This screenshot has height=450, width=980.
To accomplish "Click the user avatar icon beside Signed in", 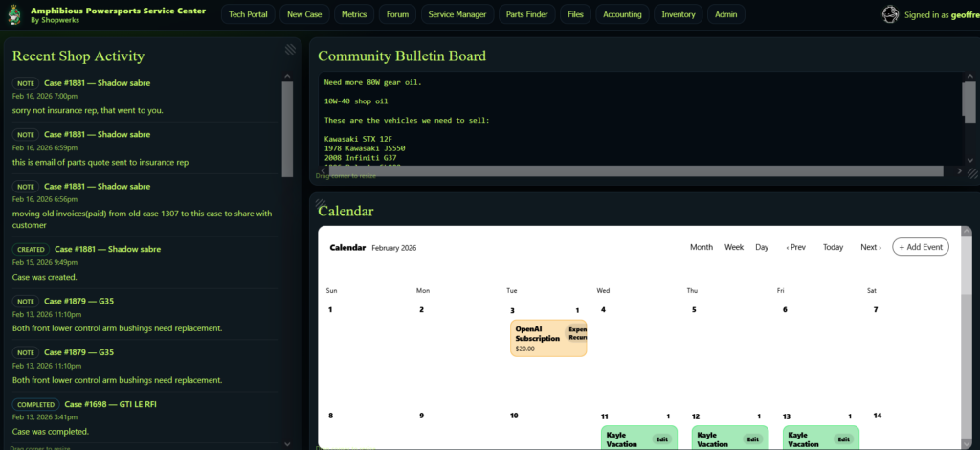I will point(890,14).
